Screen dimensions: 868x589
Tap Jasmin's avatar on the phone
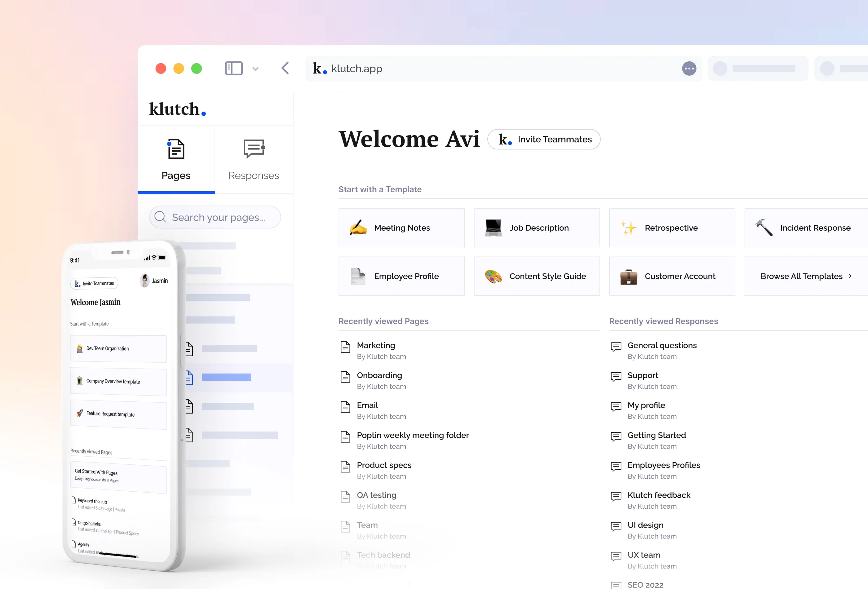(144, 281)
